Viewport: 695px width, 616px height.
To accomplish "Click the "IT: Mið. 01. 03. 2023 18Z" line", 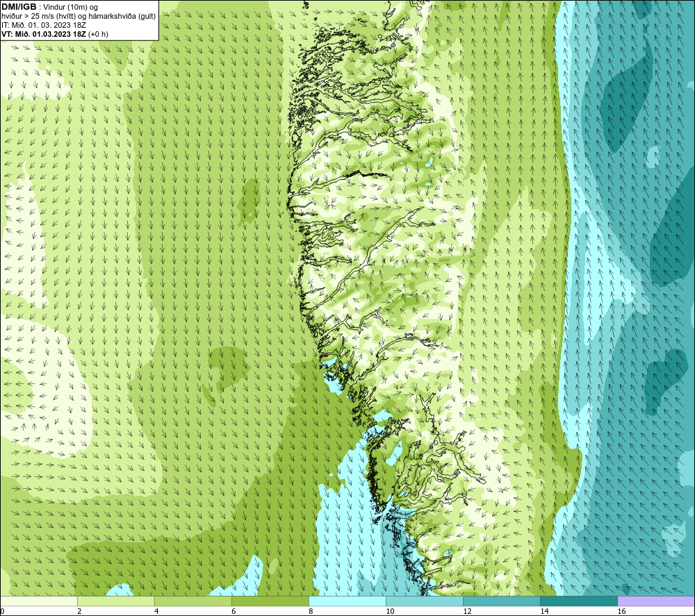I will pos(43,25).
